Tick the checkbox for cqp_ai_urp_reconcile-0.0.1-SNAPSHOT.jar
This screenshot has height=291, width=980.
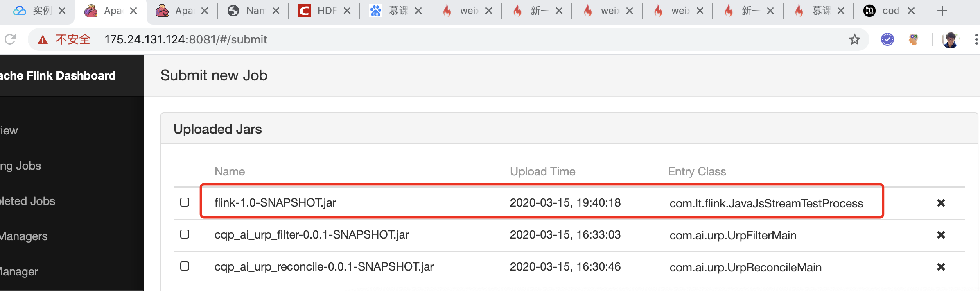coord(185,266)
